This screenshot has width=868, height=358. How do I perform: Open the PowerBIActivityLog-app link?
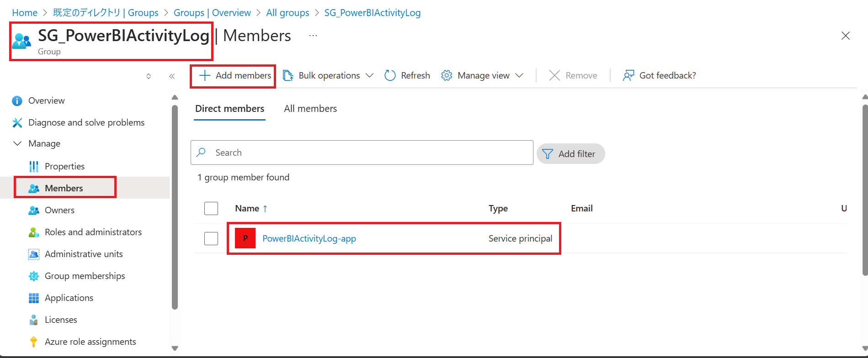tap(309, 238)
